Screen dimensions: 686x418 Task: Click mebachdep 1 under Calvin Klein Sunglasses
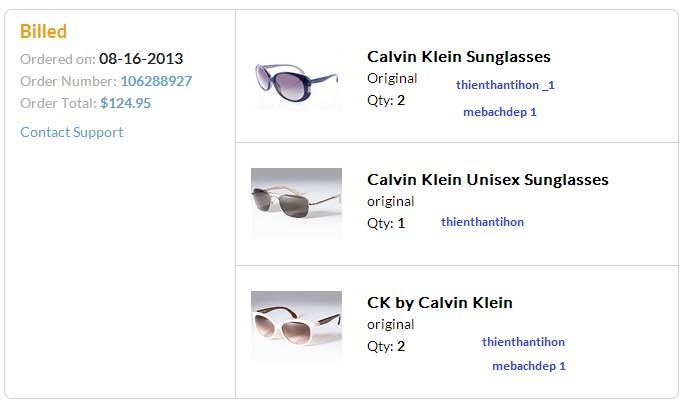pyautogui.click(x=500, y=112)
